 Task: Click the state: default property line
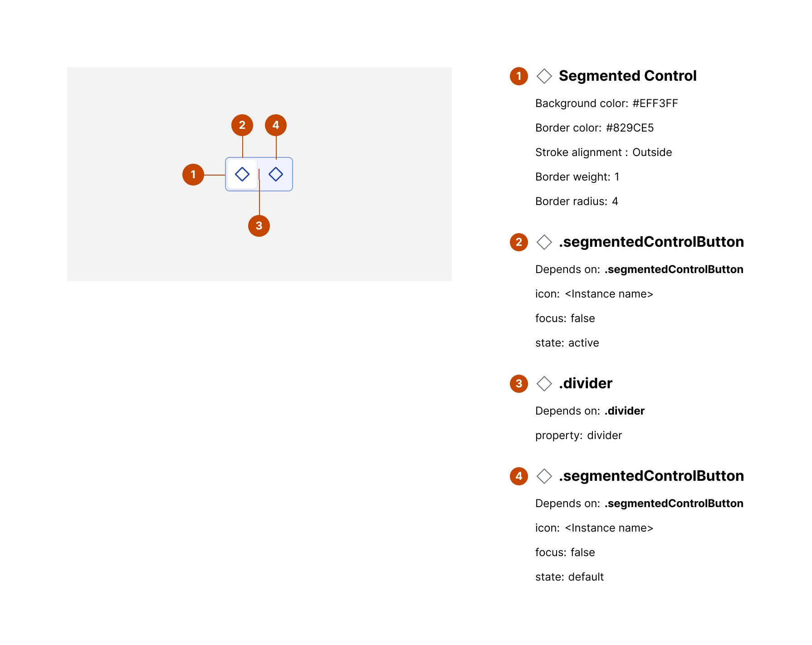tap(569, 577)
